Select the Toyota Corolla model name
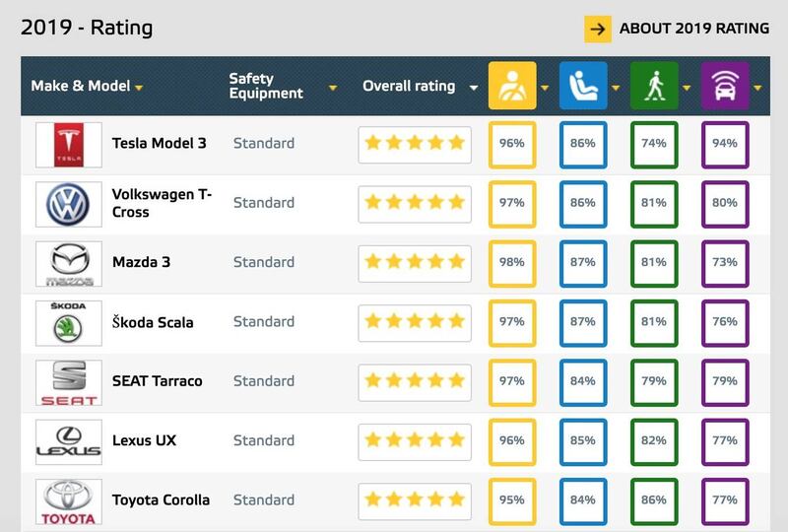This screenshot has width=788, height=532. (161, 499)
